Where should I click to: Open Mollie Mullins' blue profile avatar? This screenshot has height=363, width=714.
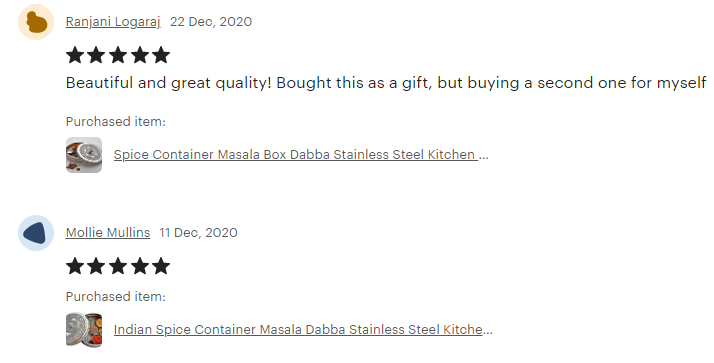[x=36, y=233]
